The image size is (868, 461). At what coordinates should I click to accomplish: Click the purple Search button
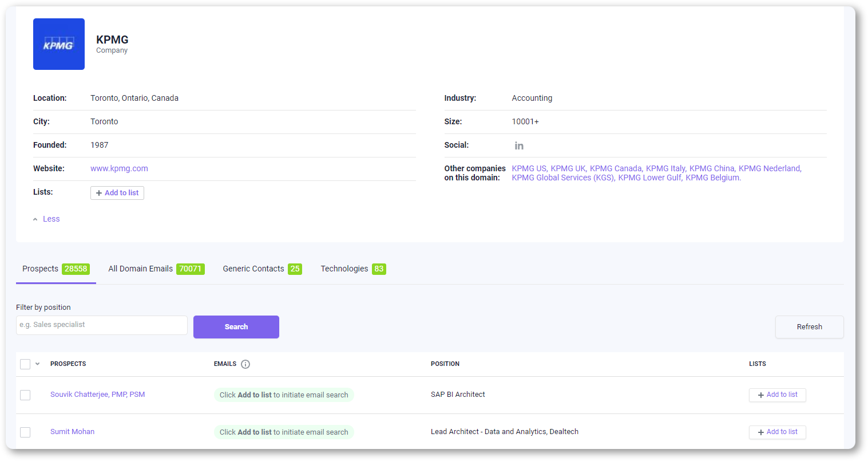click(236, 327)
